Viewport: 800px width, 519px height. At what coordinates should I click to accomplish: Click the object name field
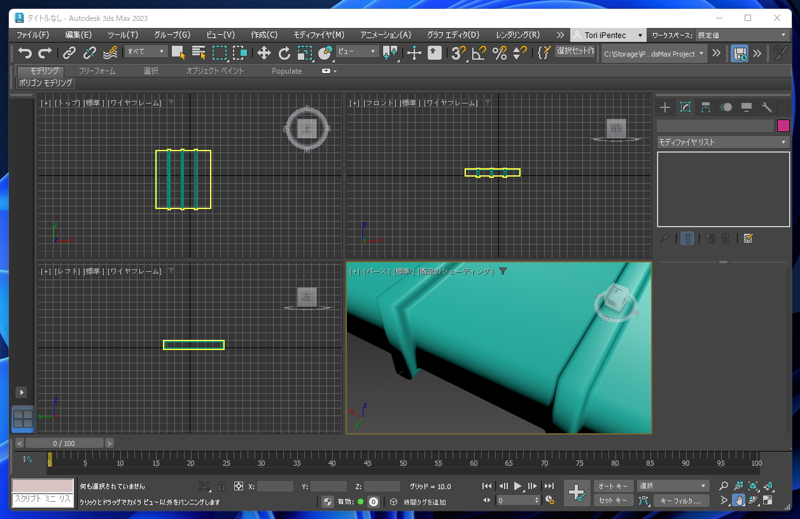(715, 126)
